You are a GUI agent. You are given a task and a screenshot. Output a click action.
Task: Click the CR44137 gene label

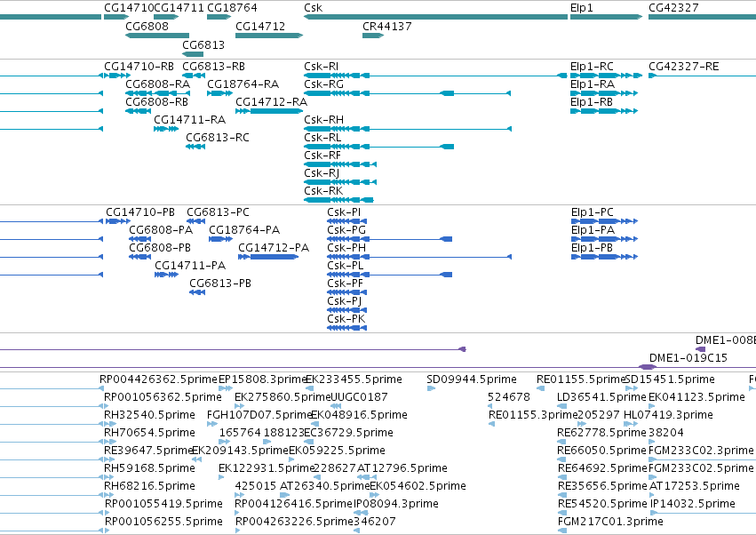pos(387,26)
